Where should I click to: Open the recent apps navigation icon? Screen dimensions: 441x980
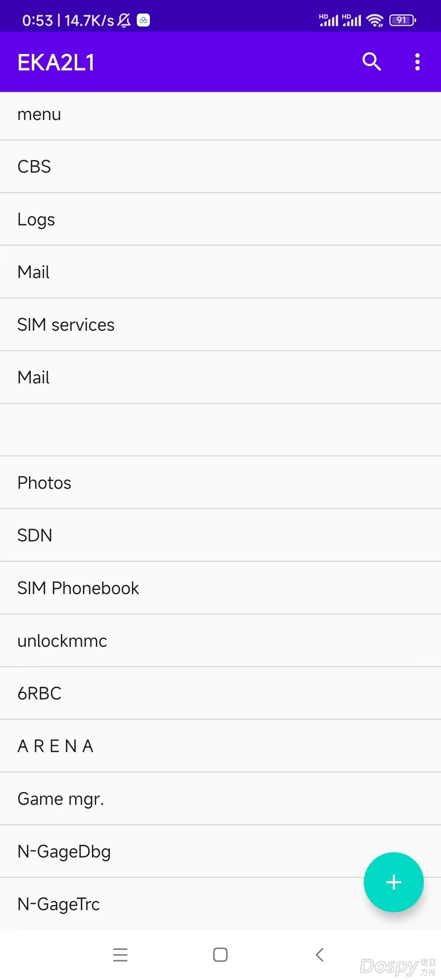coord(120,955)
